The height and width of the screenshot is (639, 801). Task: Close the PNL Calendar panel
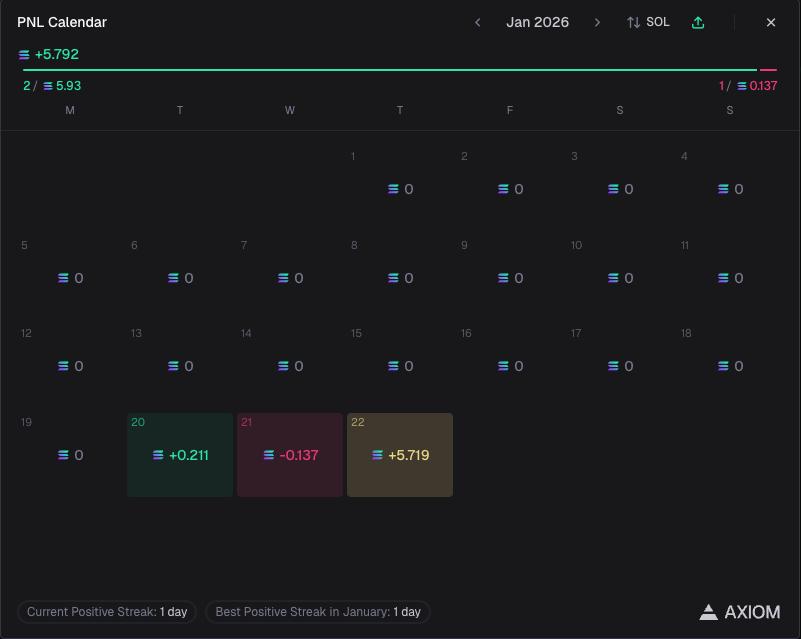pos(771,22)
